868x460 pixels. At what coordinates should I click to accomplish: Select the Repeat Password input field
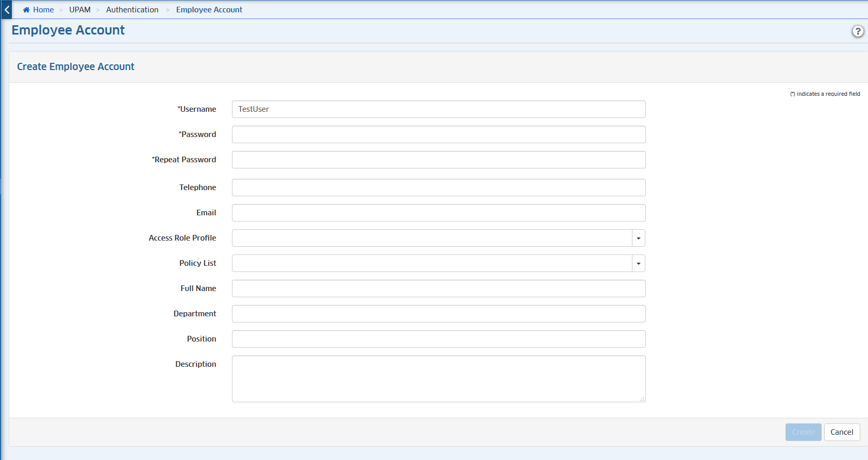(438, 160)
